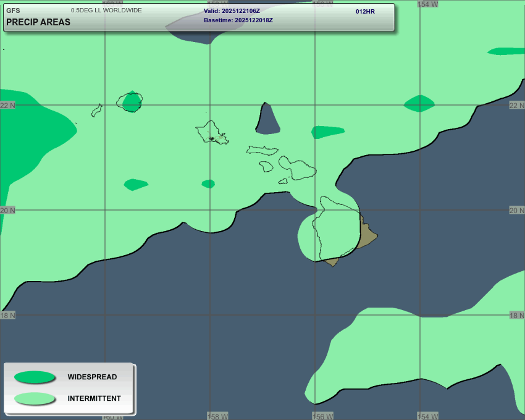Click the Valid: 2025122106Z timestamp
Image resolution: width=525 pixels, height=420 pixels.
click(x=232, y=11)
